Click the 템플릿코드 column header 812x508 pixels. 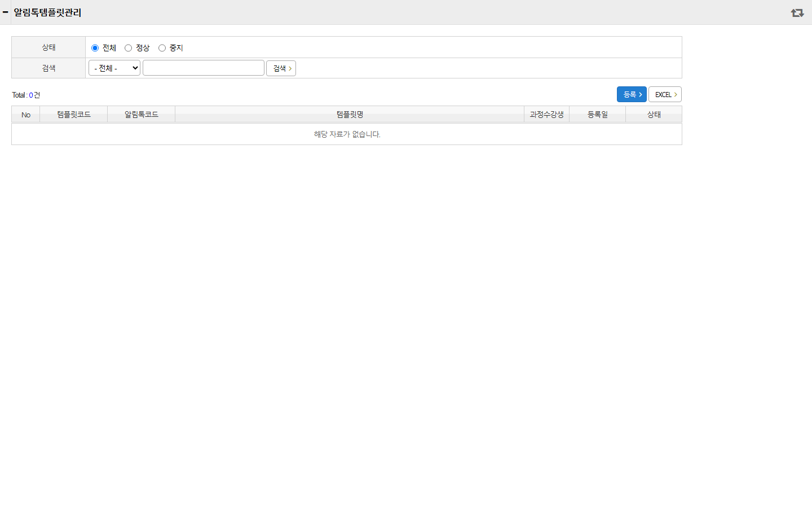(x=74, y=115)
